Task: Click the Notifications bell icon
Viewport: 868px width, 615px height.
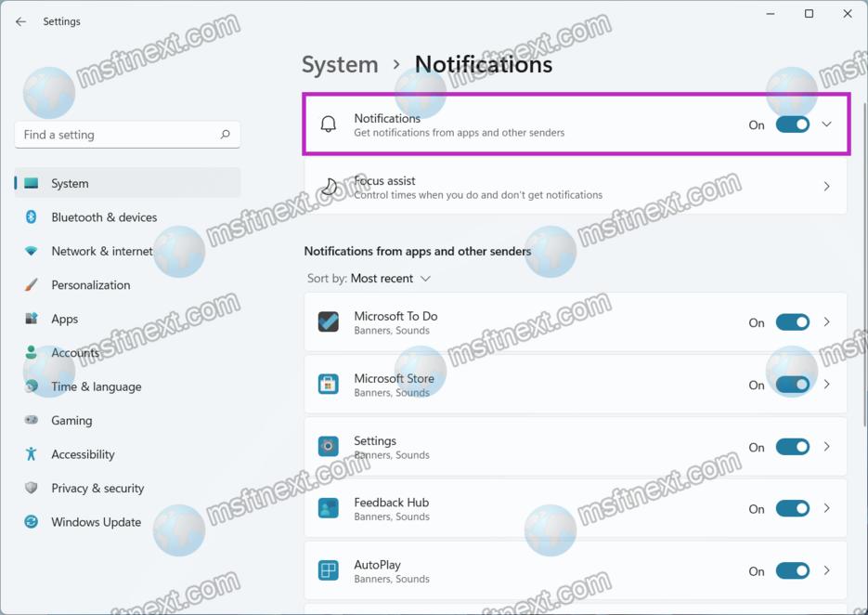Action: 329,124
